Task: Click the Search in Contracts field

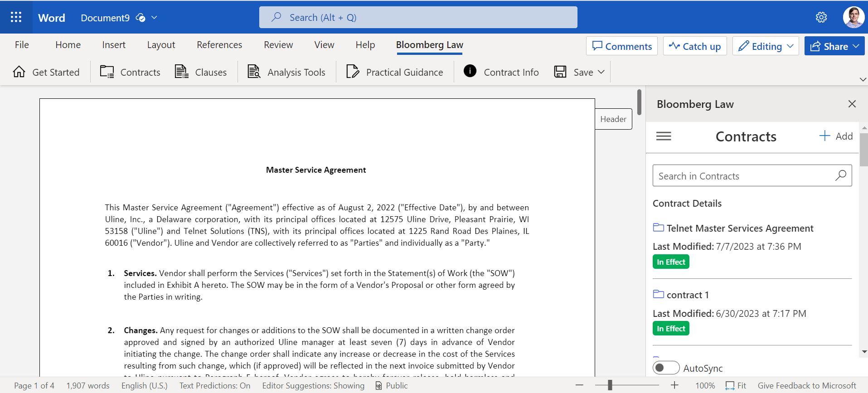Action: click(x=752, y=175)
